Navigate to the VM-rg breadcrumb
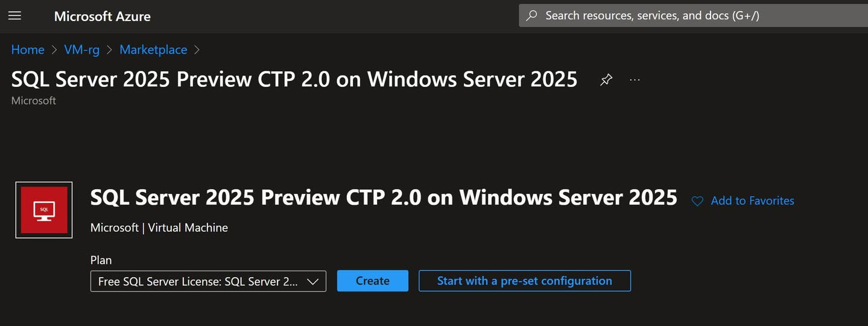 81,50
